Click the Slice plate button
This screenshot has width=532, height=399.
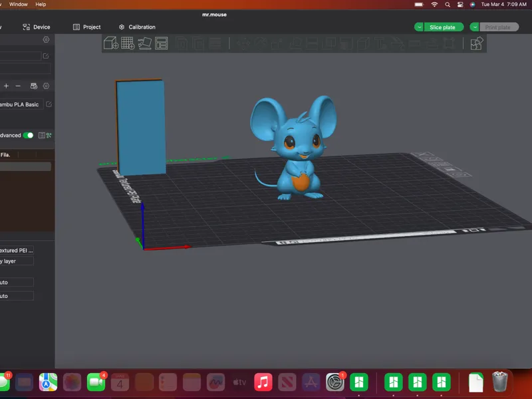(442, 27)
